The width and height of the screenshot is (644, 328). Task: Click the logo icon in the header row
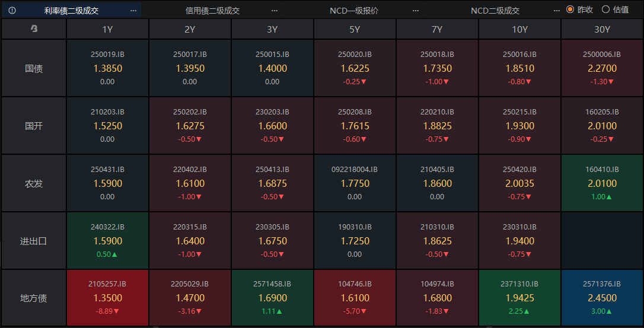click(x=34, y=29)
